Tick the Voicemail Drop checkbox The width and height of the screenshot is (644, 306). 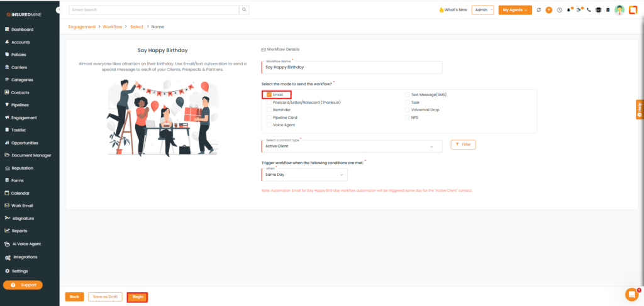point(407,110)
